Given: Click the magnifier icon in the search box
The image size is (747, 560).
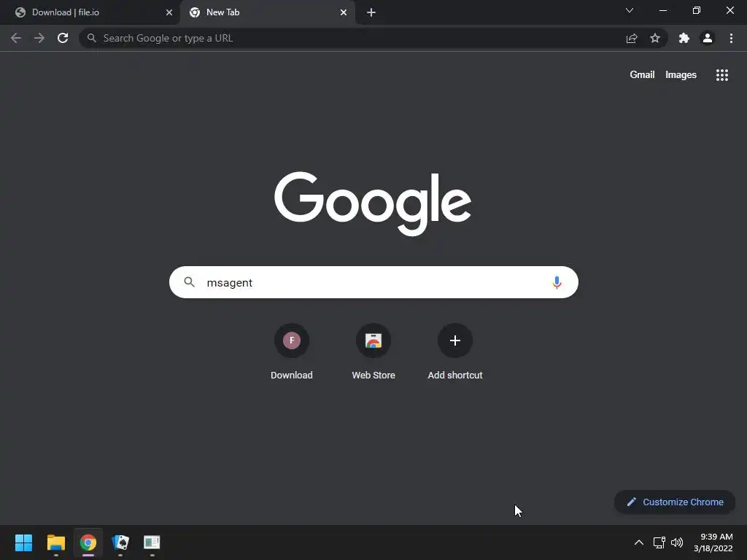Looking at the screenshot, I should pyautogui.click(x=189, y=282).
